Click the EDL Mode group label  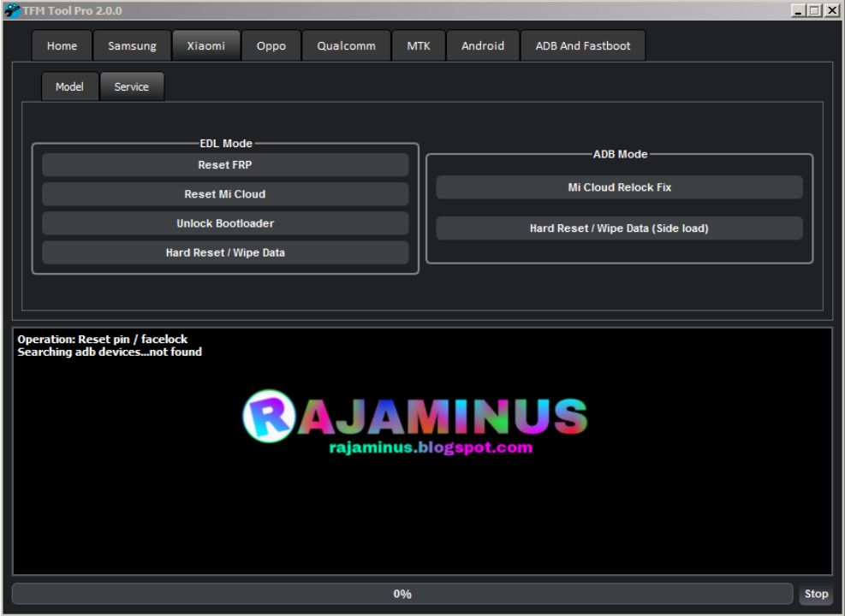[x=226, y=143]
